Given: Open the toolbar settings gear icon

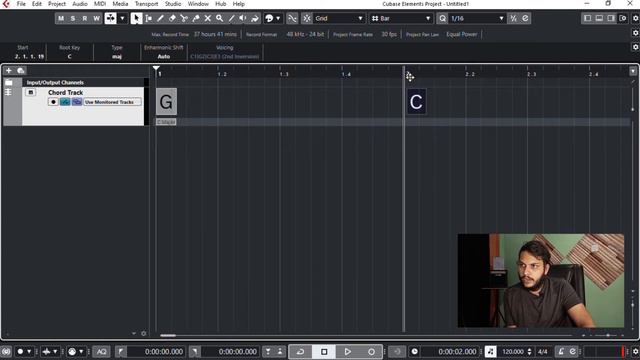Looking at the screenshot, I should click(636, 18).
